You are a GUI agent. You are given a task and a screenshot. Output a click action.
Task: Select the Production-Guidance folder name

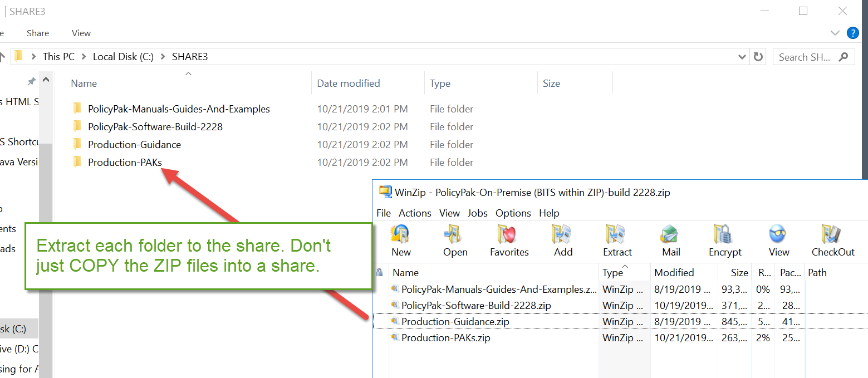[x=134, y=144]
